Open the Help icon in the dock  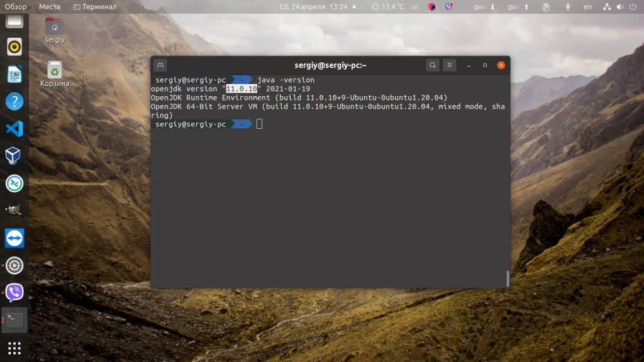[14, 101]
